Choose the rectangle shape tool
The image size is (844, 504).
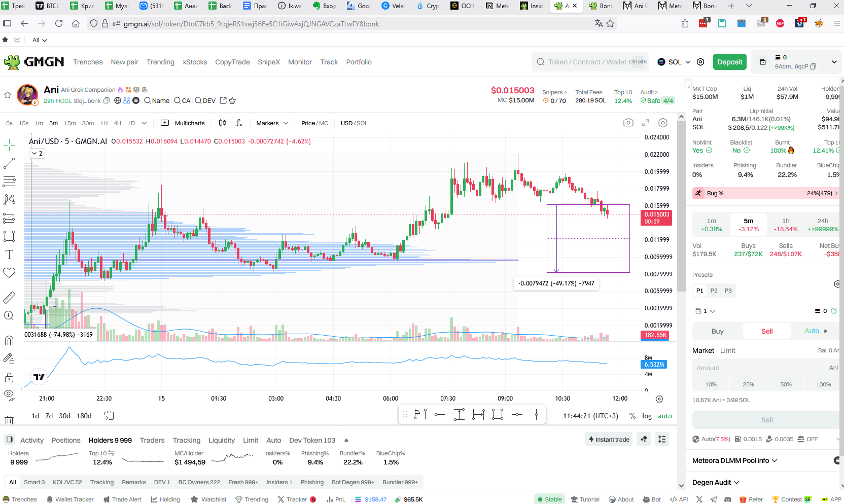[9, 236]
